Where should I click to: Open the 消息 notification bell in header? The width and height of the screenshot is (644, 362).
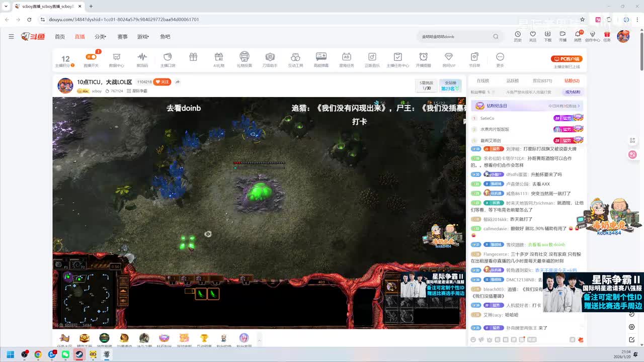(578, 36)
